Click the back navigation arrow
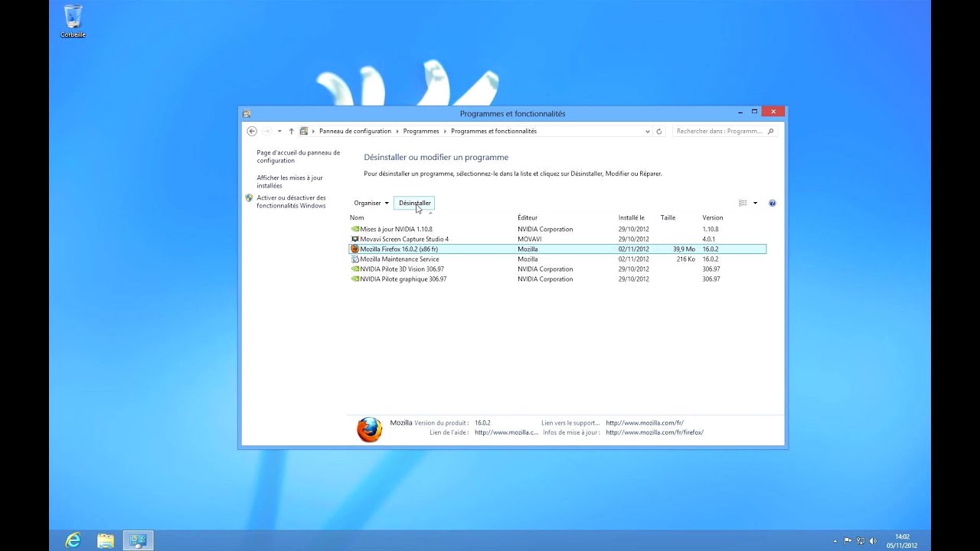The width and height of the screenshot is (980, 551). [x=252, y=131]
